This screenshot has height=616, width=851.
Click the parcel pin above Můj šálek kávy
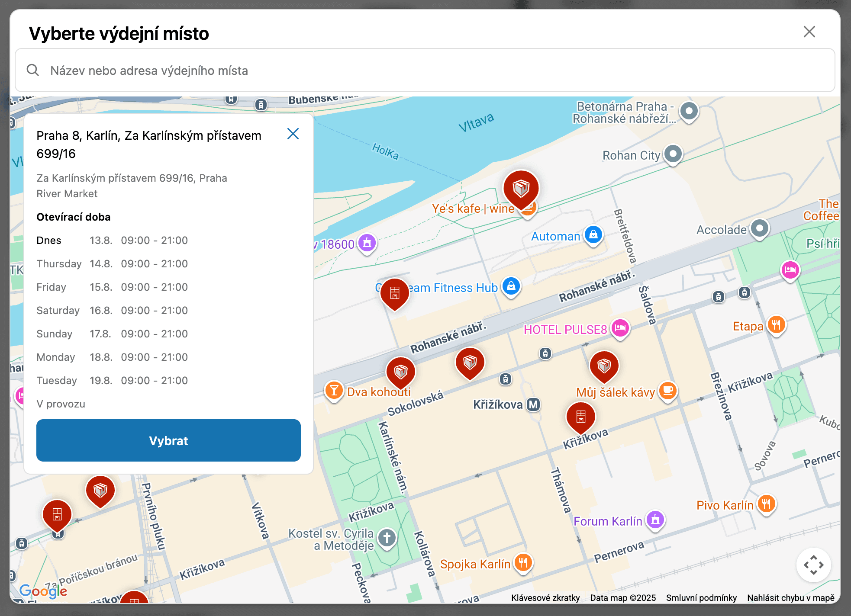pyautogui.click(x=604, y=366)
